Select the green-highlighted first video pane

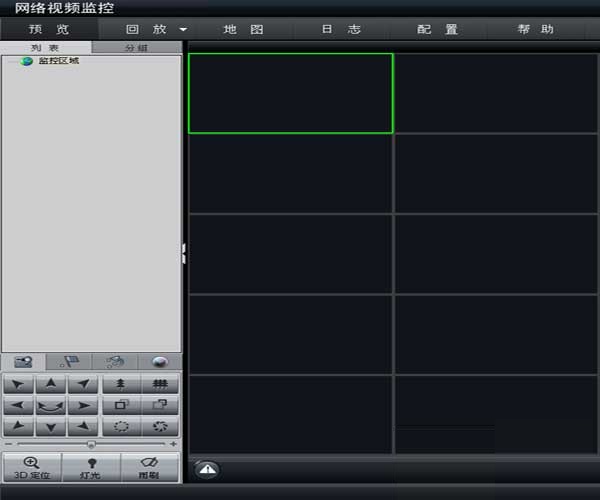click(290, 93)
